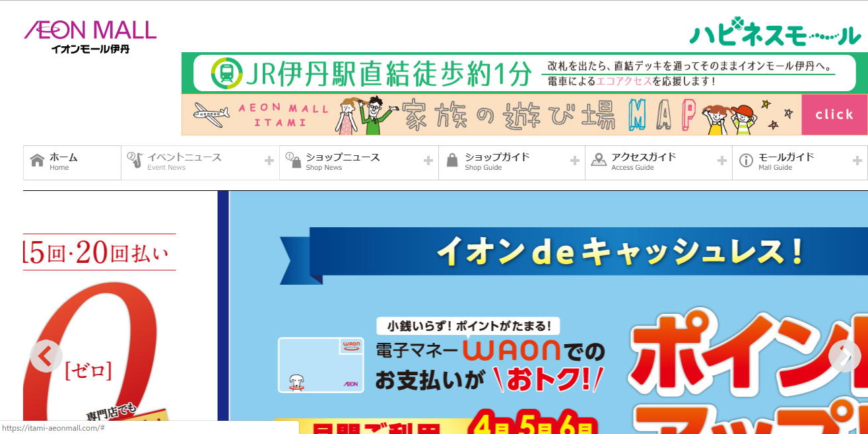Screen dimensions: 868x434
Task: Click the 電子マネーWAON text
Action: 469,349
